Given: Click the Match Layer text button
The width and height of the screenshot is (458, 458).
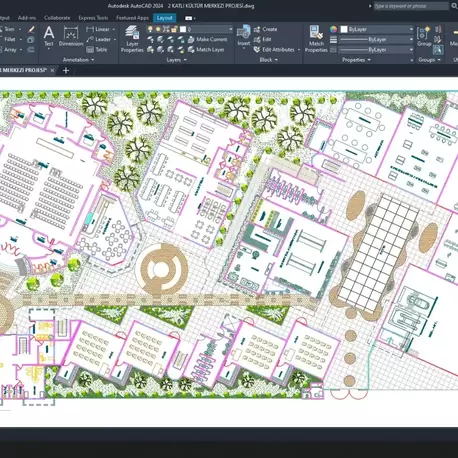Looking at the screenshot, I should 210,50.
